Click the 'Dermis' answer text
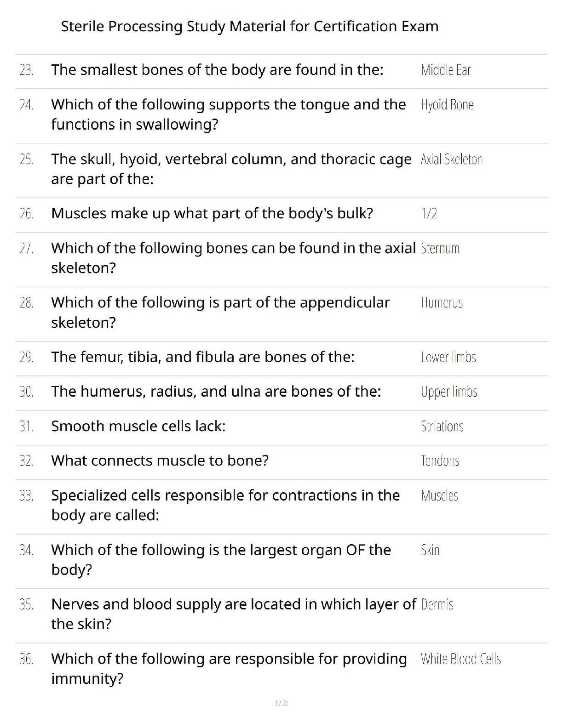The height and width of the screenshot is (728, 563). [437, 604]
